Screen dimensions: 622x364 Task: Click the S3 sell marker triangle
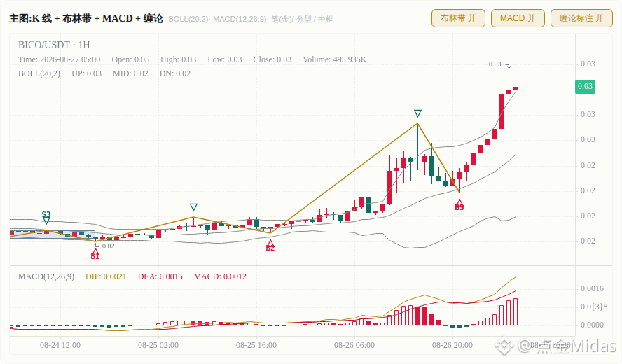pos(46,220)
